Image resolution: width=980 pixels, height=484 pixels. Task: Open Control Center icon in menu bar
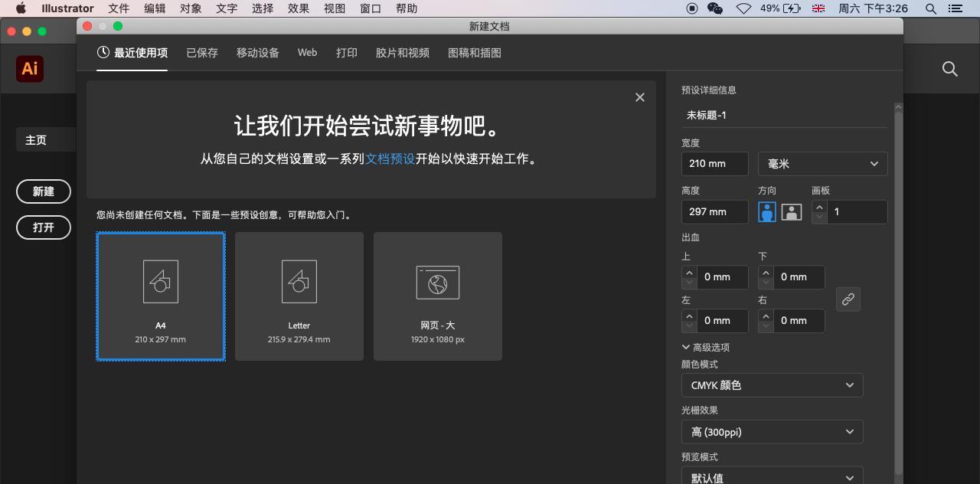coord(955,8)
